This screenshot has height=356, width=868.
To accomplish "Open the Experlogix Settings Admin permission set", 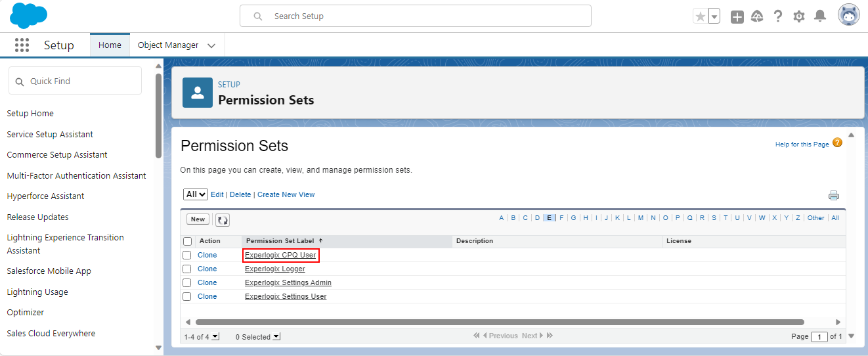I will [288, 282].
